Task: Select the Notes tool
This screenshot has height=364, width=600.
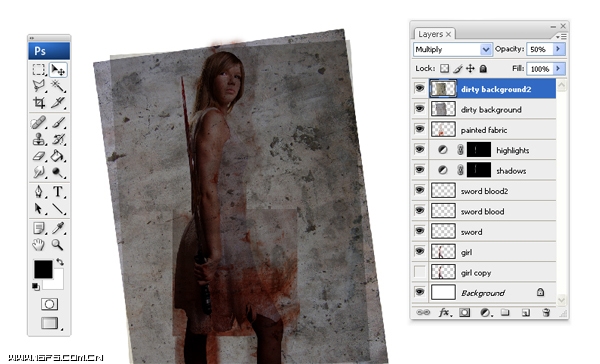Action: tap(39, 228)
